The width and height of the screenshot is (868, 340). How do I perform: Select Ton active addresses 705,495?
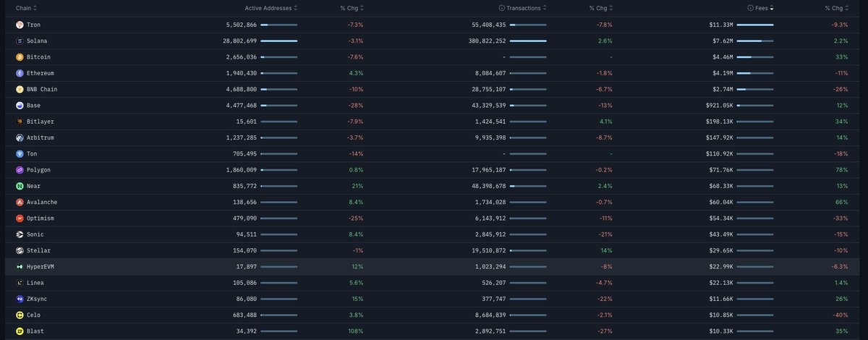244,153
